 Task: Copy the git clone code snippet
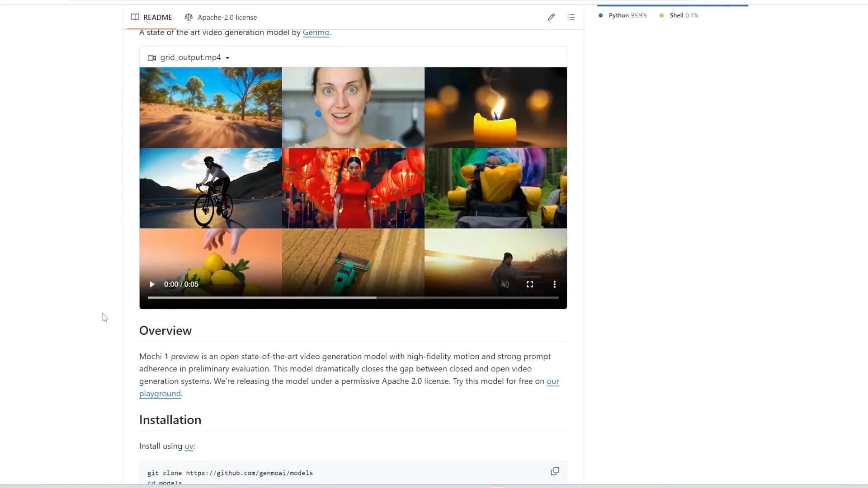[555, 471]
